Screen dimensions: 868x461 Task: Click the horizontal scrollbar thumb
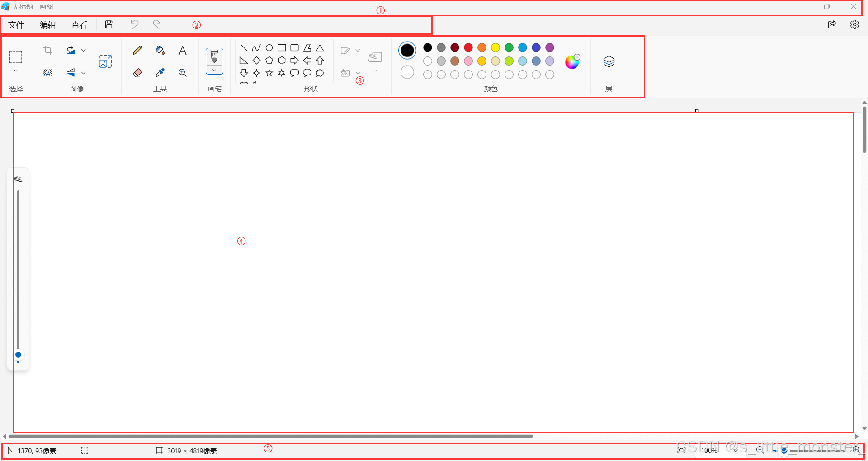[270, 437]
